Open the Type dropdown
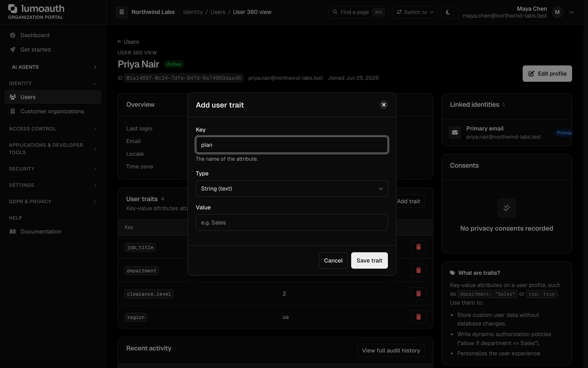Viewport: 588px width, 368px height. click(x=292, y=188)
